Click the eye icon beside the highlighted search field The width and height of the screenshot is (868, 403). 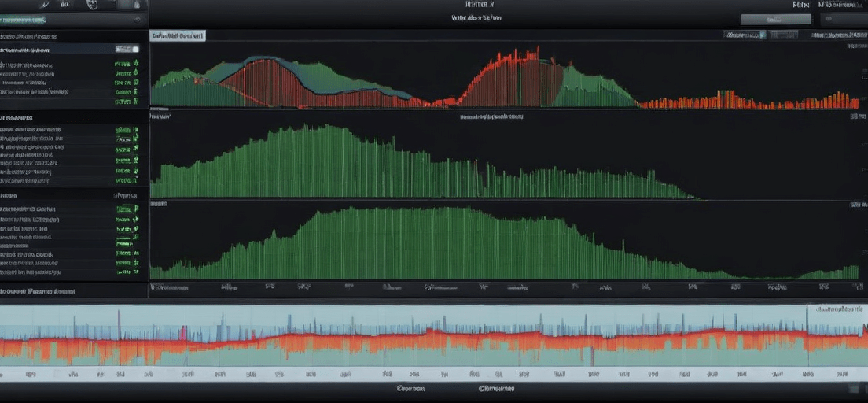pyautogui.click(x=138, y=20)
